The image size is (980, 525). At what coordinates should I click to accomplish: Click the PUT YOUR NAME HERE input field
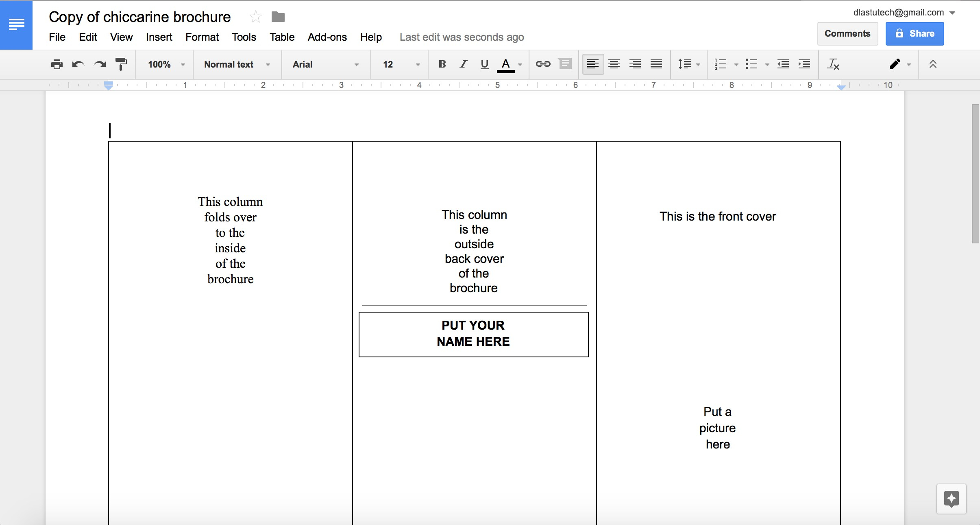tap(473, 333)
